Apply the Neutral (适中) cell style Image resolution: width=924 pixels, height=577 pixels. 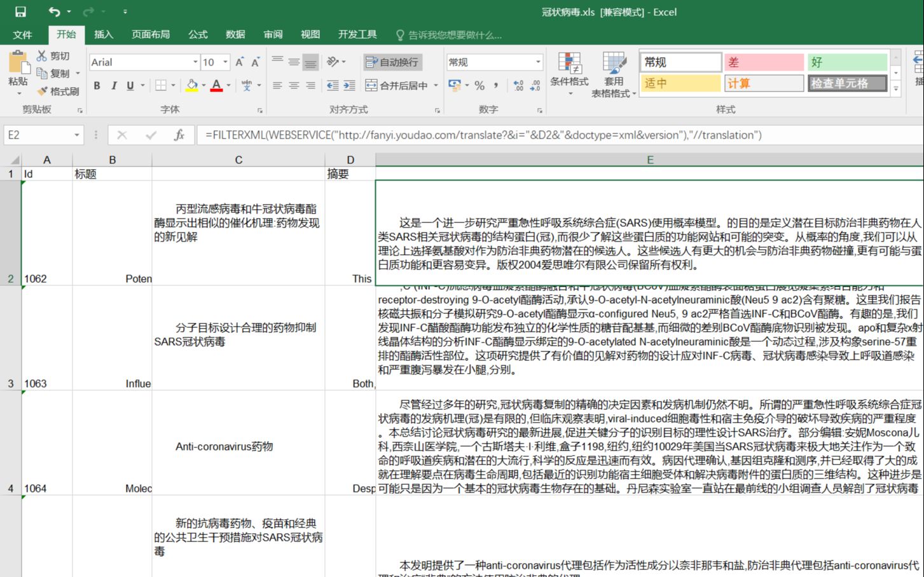coord(680,83)
